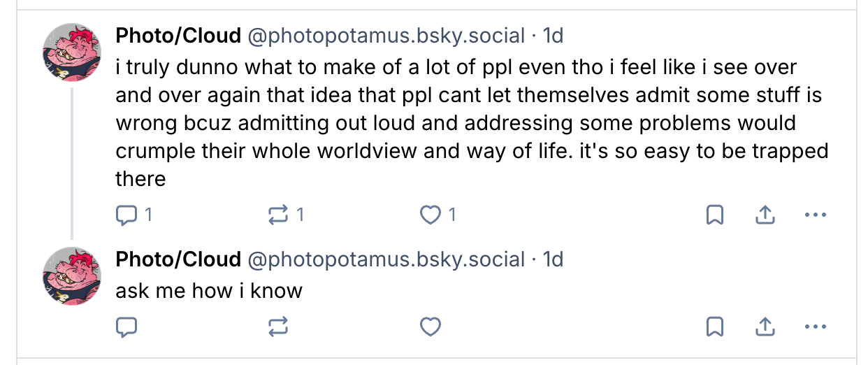Share the first post via upload icon

click(765, 215)
